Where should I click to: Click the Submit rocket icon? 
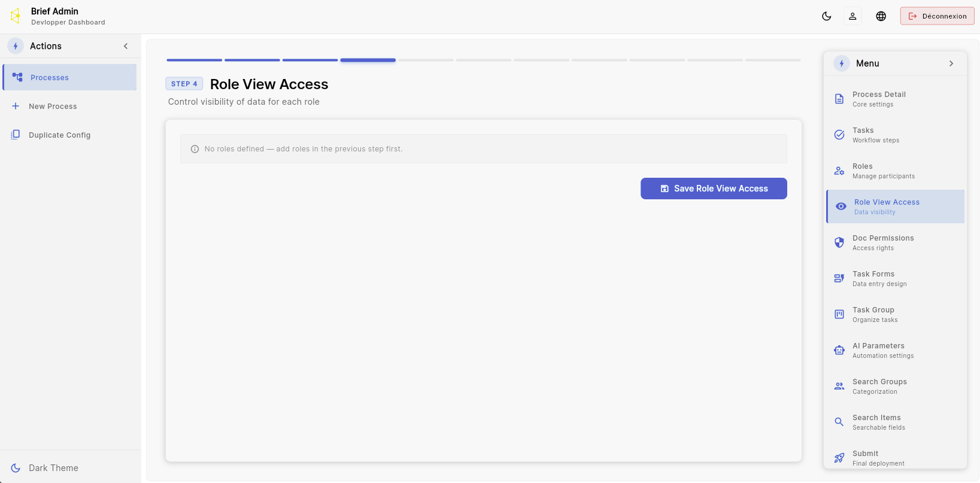coord(839,458)
